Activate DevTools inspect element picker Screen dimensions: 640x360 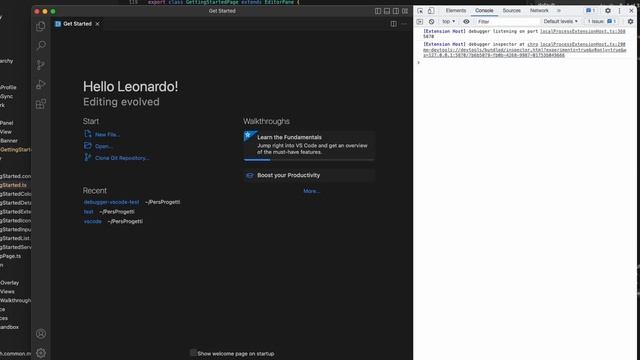[x=420, y=11]
